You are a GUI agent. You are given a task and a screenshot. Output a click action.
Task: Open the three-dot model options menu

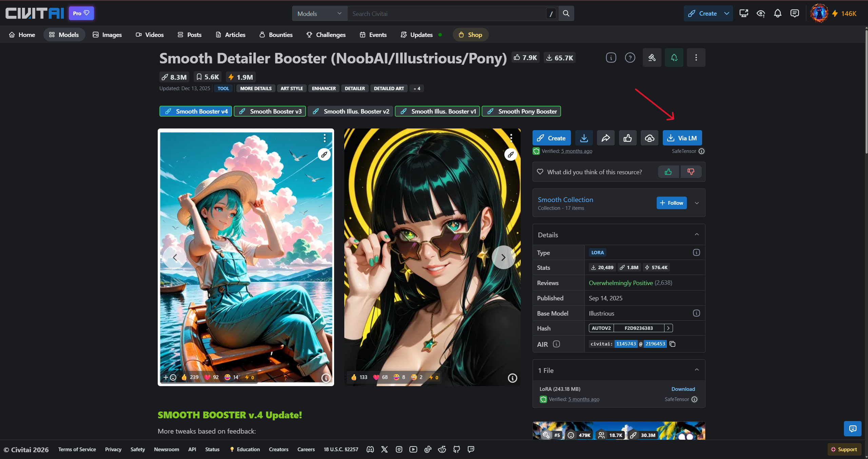coord(696,58)
